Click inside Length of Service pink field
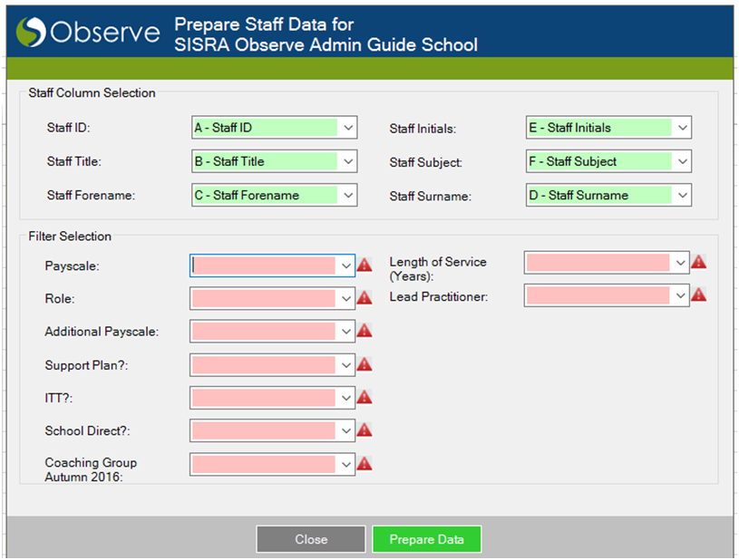Image resolution: width=739 pixels, height=560 pixels. (x=598, y=263)
